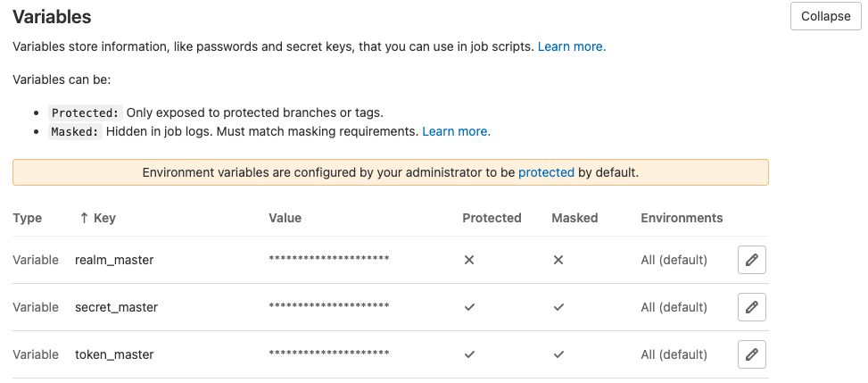Click the secret_master key name
This screenshot has width=868, height=383.
116,307
